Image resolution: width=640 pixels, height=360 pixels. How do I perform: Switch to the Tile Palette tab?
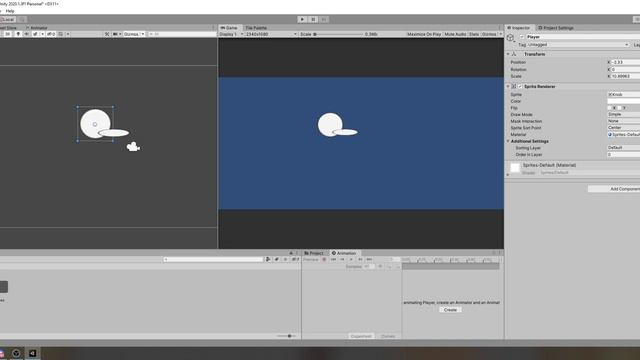coord(256,28)
